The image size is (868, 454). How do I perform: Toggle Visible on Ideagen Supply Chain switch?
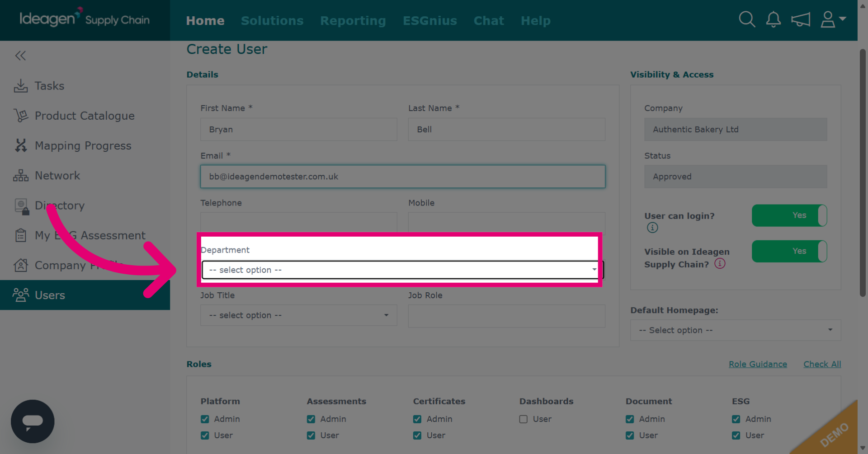click(x=789, y=251)
